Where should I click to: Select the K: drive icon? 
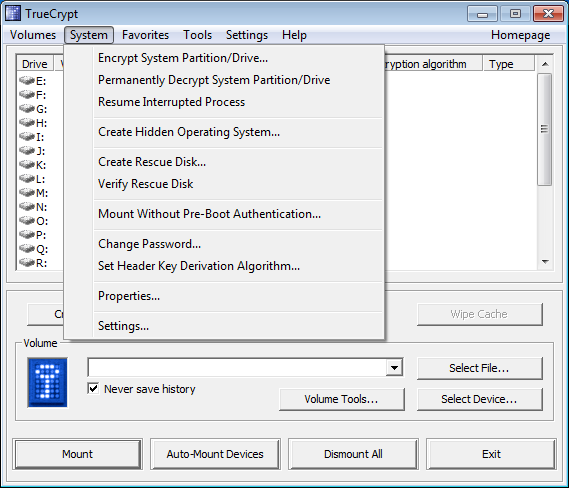(x=26, y=164)
